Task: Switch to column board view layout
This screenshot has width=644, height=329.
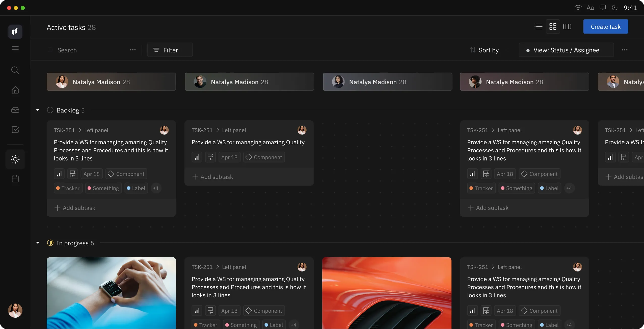Action: point(567,27)
